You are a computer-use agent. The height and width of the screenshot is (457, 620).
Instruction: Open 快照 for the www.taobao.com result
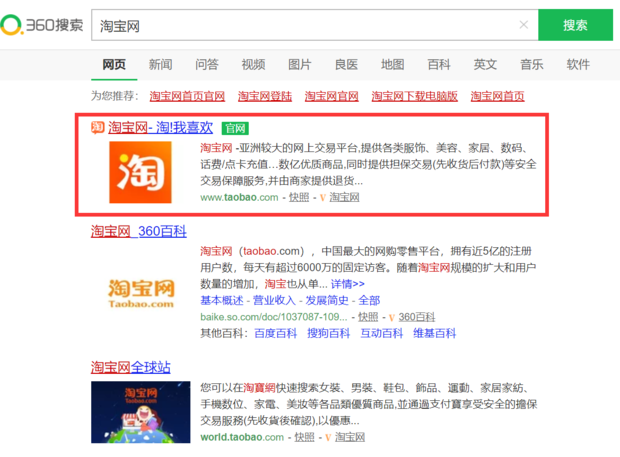click(x=299, y=197)
